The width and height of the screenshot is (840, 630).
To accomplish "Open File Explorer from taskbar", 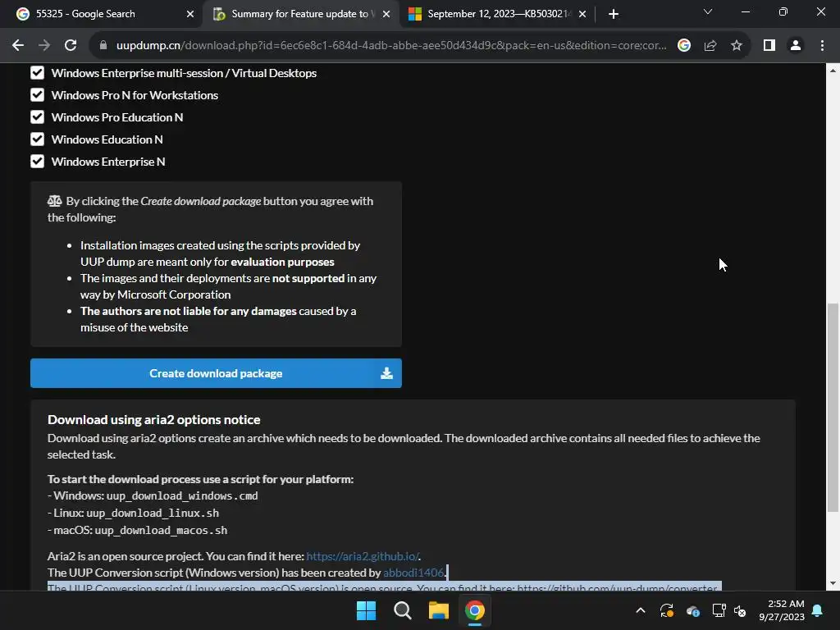I will [438, 610].
